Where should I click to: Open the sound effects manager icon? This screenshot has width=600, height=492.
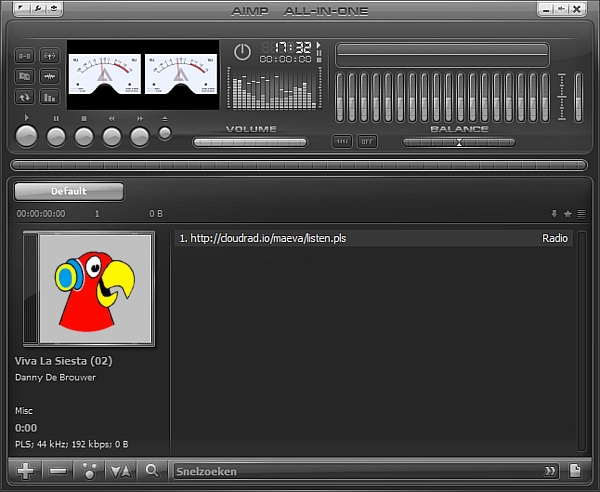coord(49,56)
